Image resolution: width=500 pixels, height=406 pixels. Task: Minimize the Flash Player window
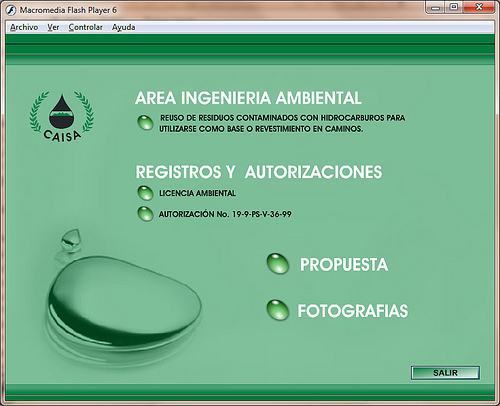435,7
